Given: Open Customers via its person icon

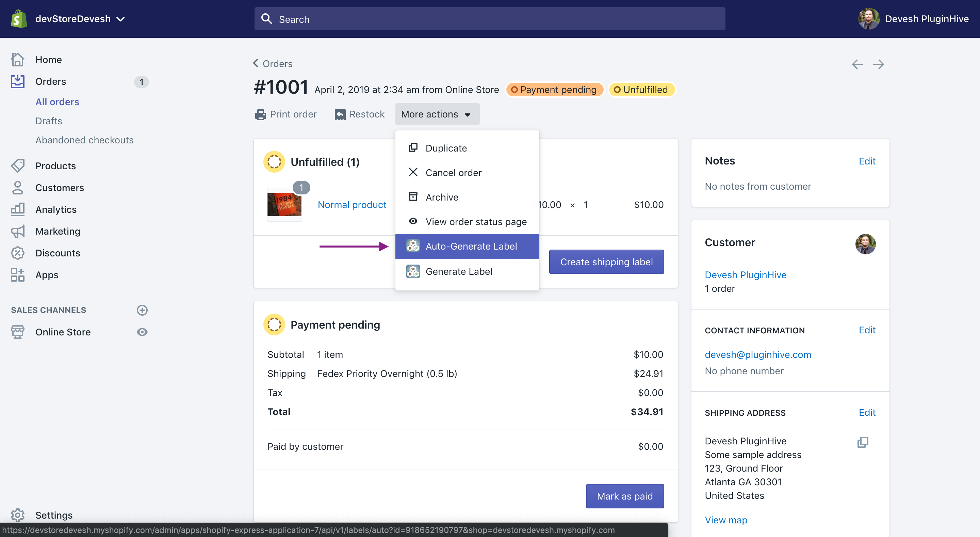Looking at the screenshot, I should coord(18,187).
